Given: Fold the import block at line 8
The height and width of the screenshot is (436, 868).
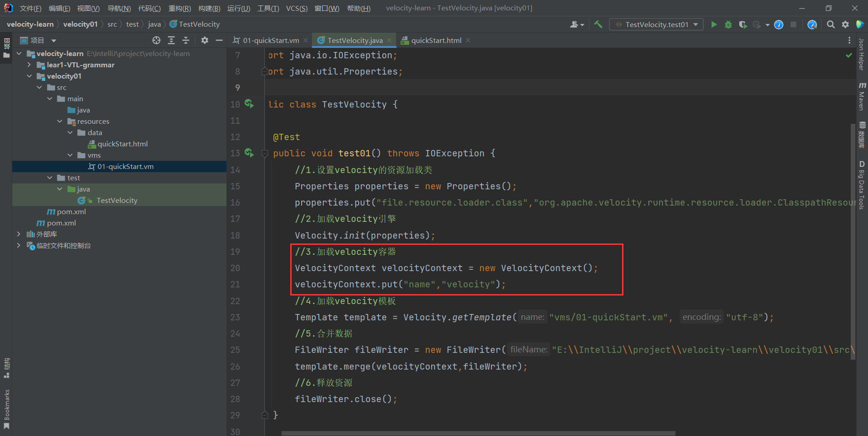Looking at the screenshot, I should tap(265, 71).
